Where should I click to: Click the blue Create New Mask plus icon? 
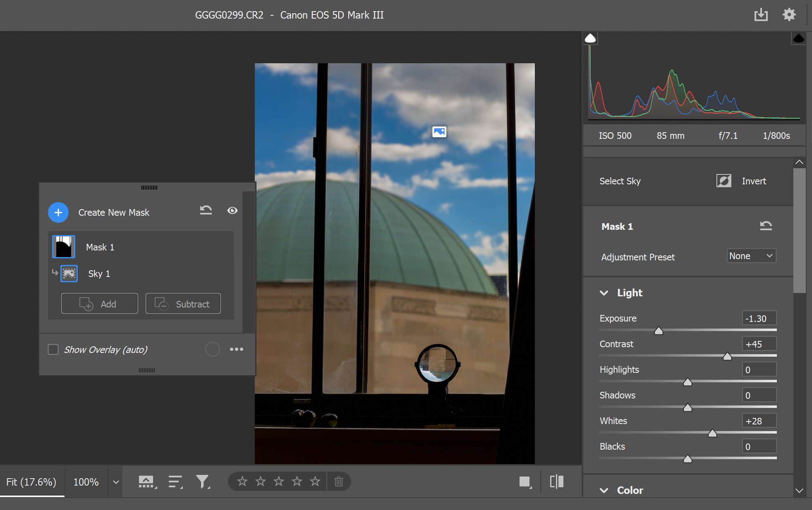pos(58,212)
